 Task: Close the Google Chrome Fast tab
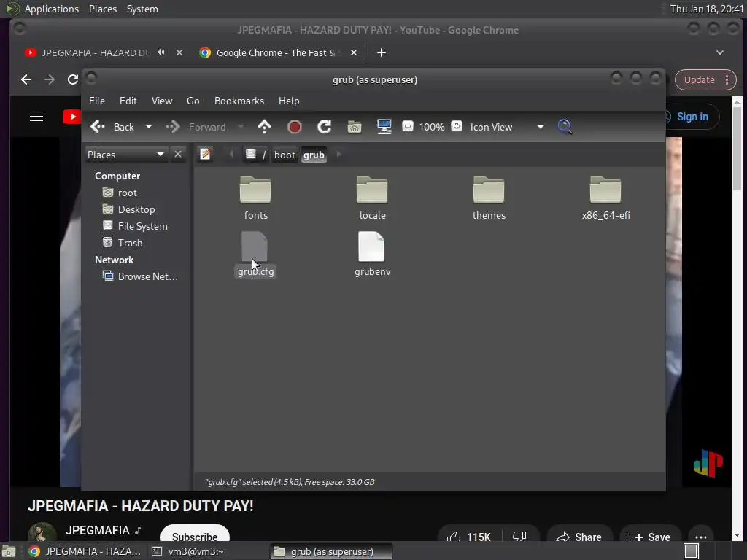[354, 52]
